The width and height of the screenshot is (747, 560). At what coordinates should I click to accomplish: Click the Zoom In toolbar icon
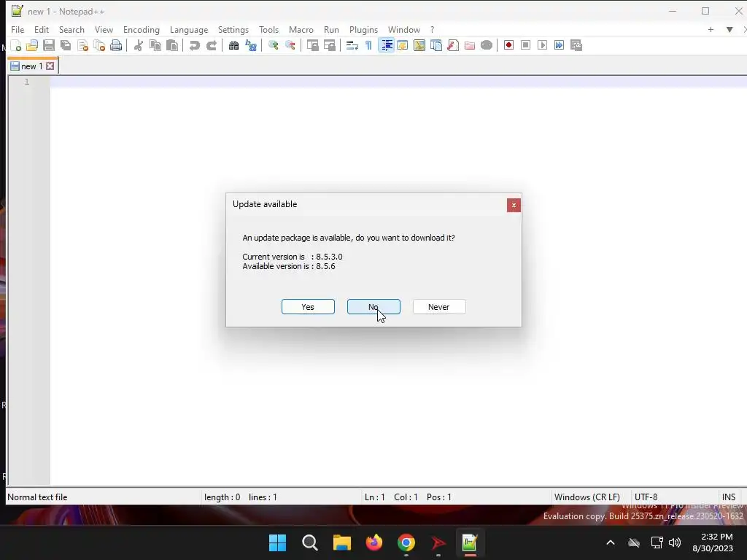(273, 45)
